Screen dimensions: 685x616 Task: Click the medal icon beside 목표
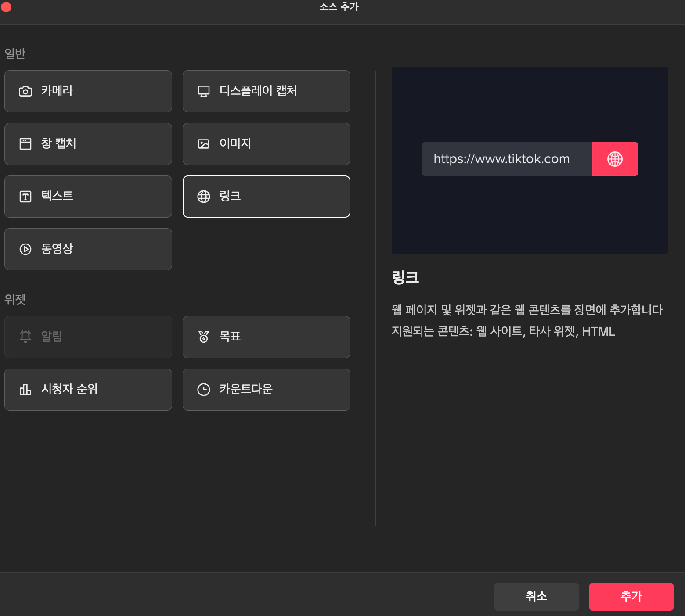point(204,337)
